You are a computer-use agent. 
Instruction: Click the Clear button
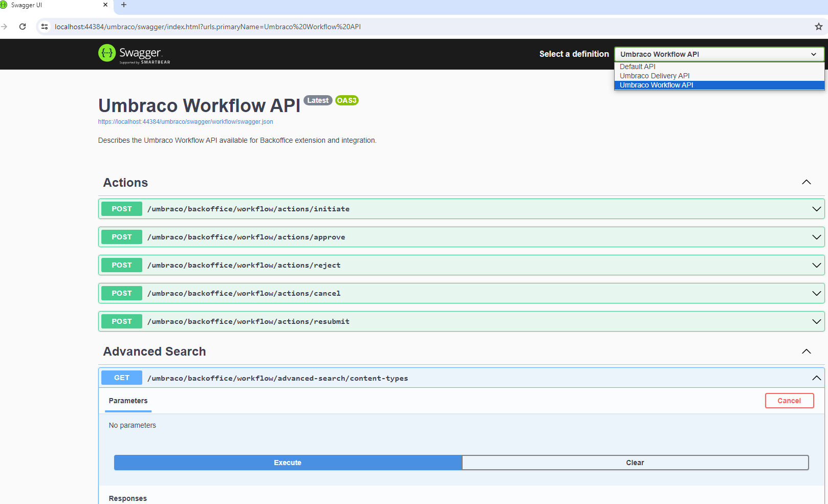635,463
